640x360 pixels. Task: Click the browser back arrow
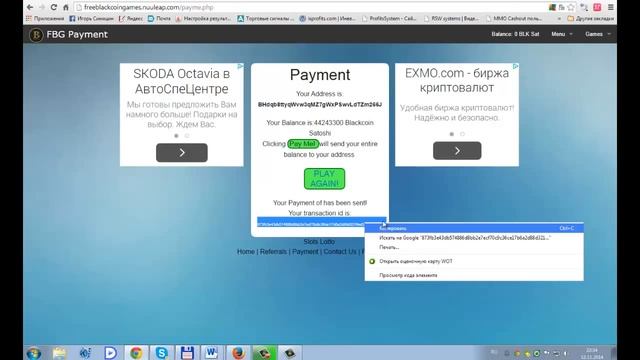point(30,7)
